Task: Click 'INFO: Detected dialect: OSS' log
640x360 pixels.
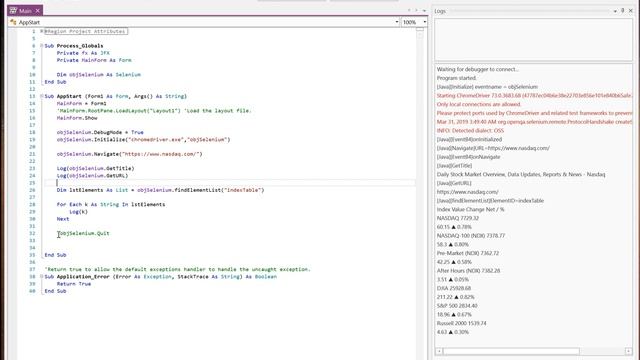Action: coord(470,131)
